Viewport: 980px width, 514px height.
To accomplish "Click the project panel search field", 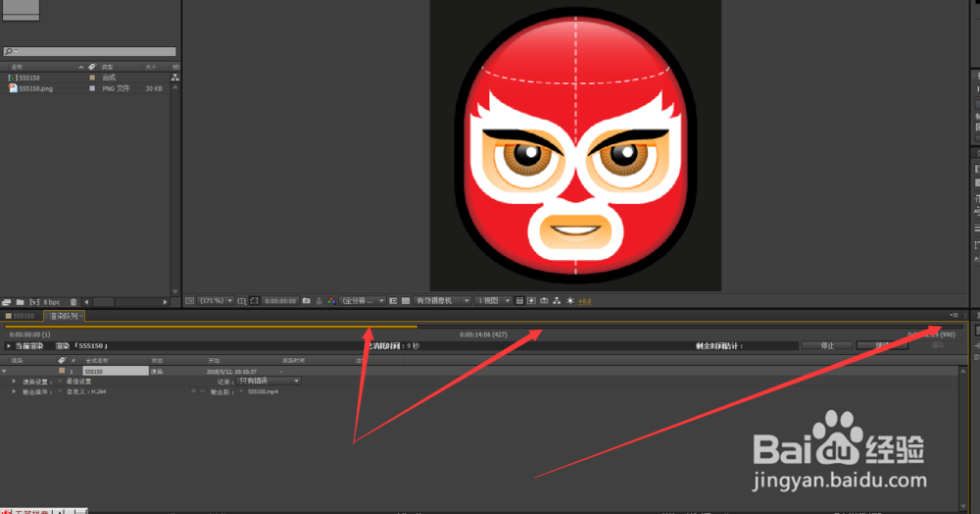I will (89, 51).
